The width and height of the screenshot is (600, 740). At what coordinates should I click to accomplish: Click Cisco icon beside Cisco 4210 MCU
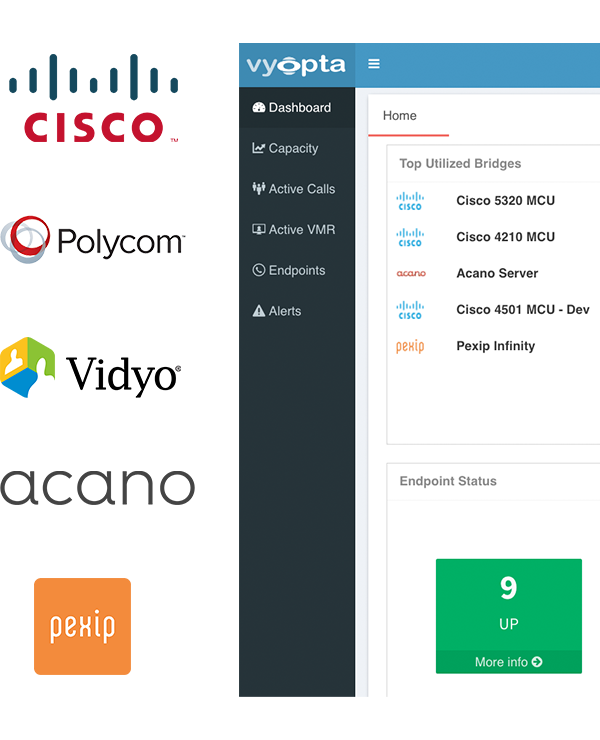pos(410,237)
